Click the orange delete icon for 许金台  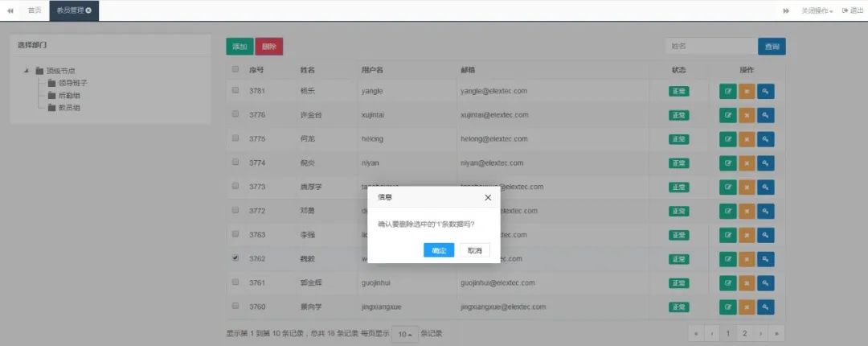point(747,116)
